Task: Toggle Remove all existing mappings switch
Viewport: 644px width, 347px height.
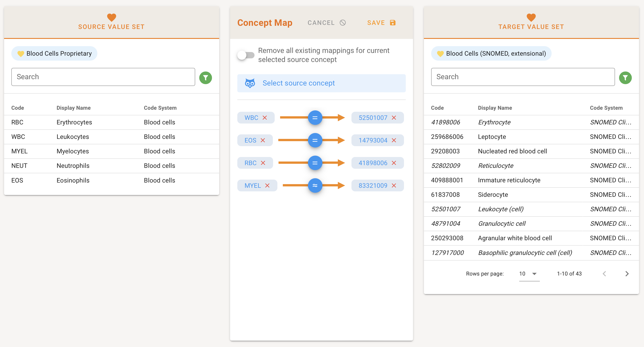Action: point(246,55)
